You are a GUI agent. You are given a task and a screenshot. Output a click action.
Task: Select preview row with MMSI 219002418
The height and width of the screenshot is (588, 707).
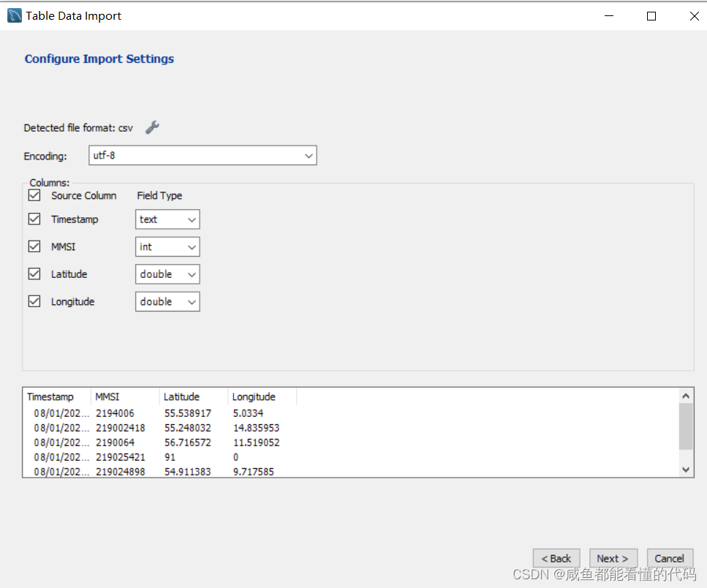(121, 428)
